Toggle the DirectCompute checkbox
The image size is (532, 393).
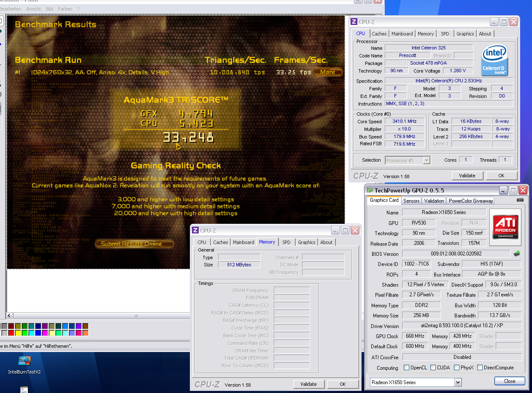pos(480,368)
